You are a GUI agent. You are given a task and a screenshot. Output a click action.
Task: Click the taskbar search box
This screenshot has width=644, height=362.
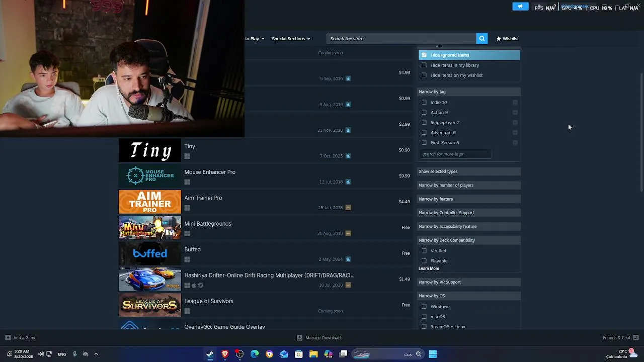click(x=387, y=354)
